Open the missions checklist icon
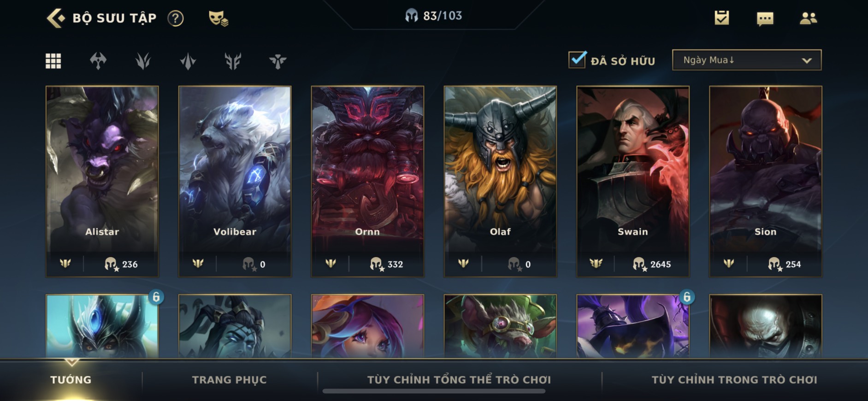Viewport: 868px width, 401px height. (x=722, y=18)
